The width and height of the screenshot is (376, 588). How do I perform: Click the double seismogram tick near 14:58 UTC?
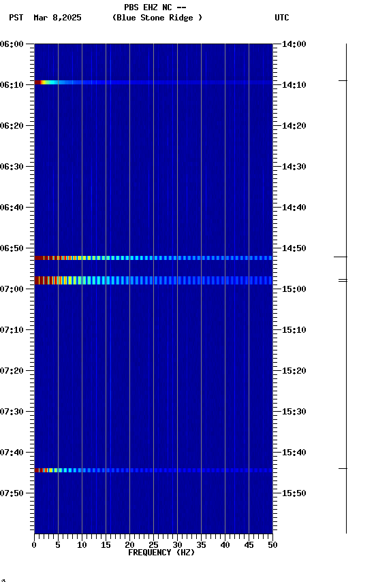coord(343,280)
